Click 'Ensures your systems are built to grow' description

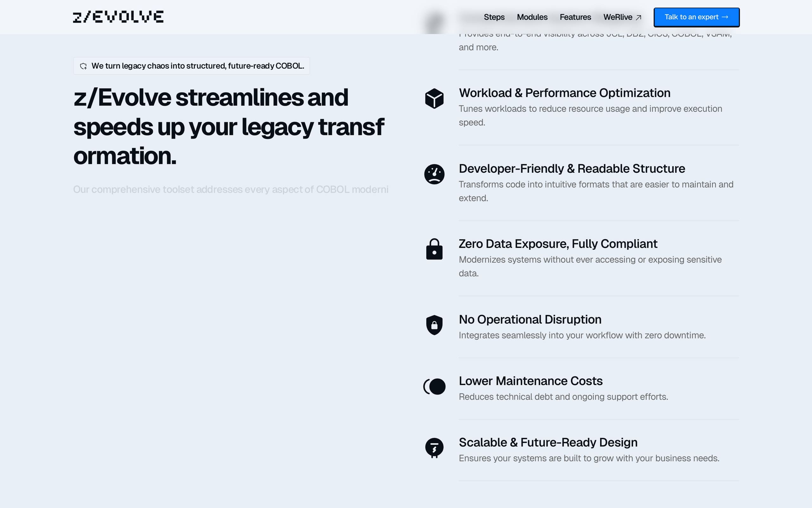tap(589, 458)
